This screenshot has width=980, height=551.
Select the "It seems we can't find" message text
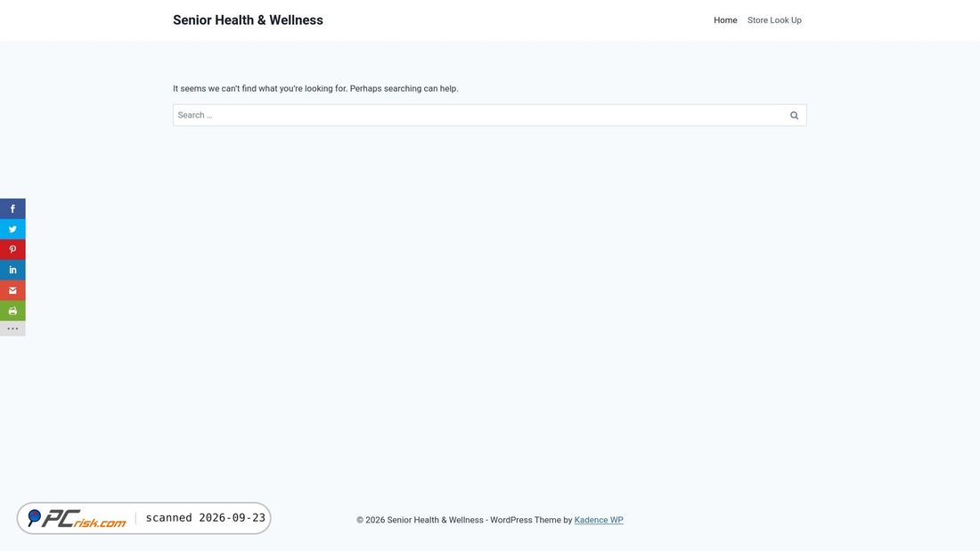tap(315, 89)
